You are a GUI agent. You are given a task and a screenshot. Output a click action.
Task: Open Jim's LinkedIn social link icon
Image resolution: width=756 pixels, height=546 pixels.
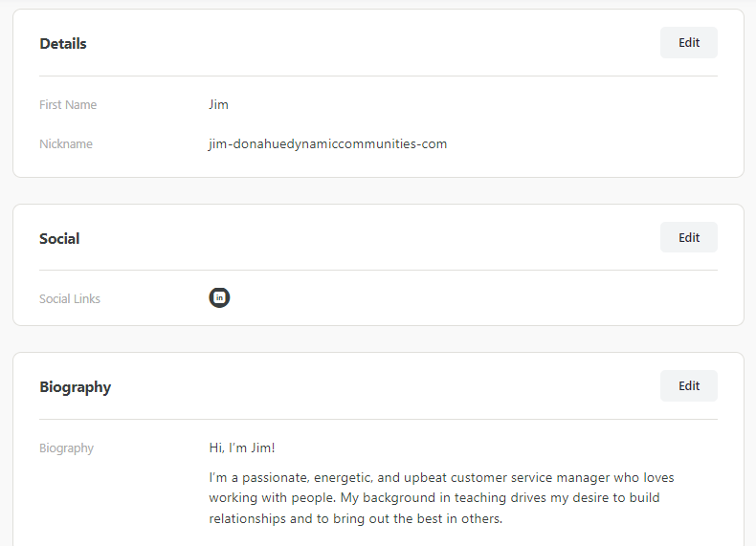219,297
